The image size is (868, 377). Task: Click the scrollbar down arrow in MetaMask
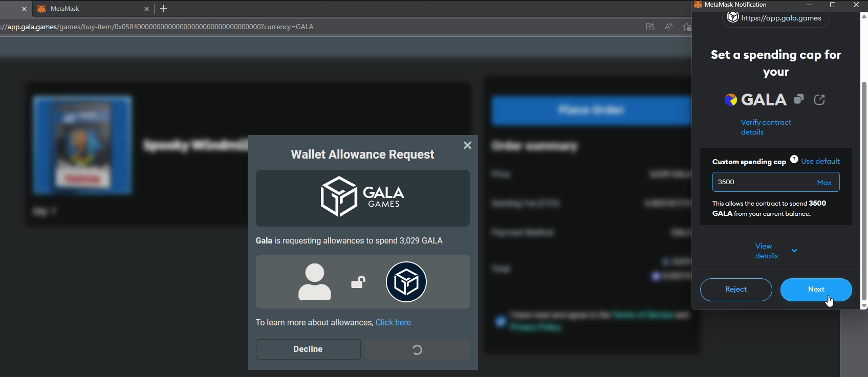tap(864, 306)
